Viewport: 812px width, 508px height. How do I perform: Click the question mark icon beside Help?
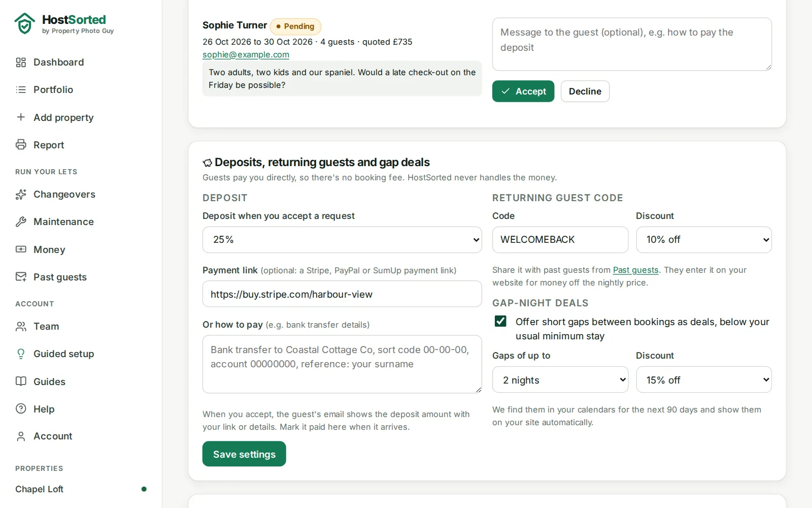coord(21,409)
